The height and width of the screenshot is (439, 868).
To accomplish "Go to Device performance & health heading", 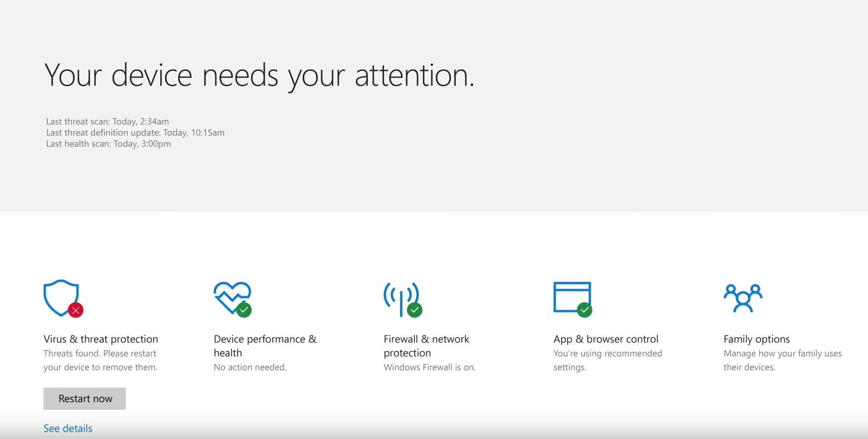I will [265, 346].
